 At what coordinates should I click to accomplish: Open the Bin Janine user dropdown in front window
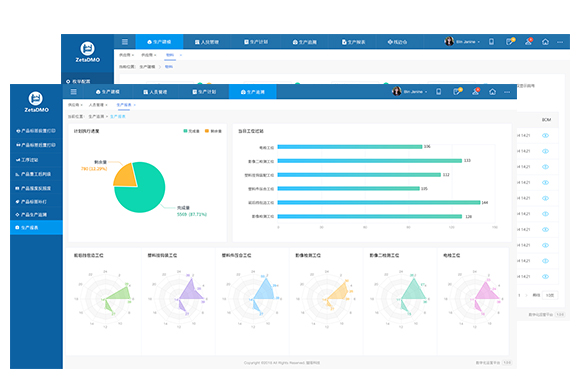[410, 91]
